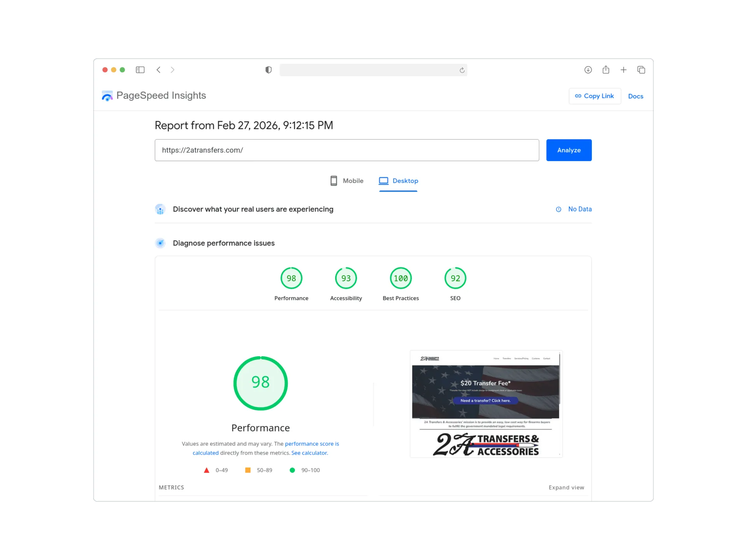Screen dimensions: 747x560
Task: Click the METRICS label
Action: pos(171,488)
